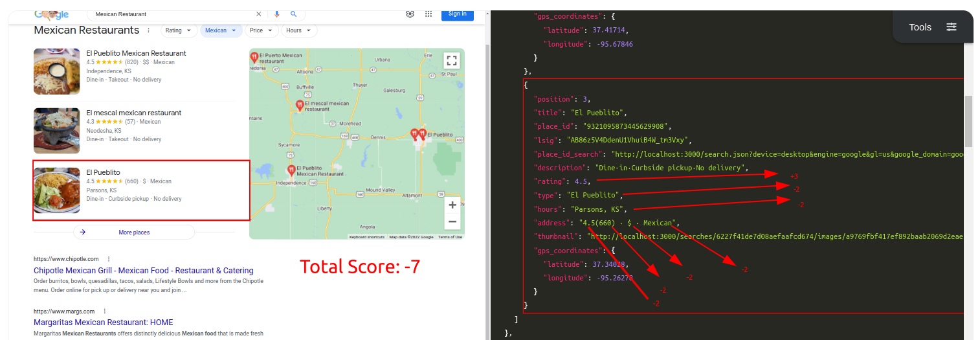Open the Price filter dropdown
Viewport: 980px width, 340px height.
[x=262, y=30]
